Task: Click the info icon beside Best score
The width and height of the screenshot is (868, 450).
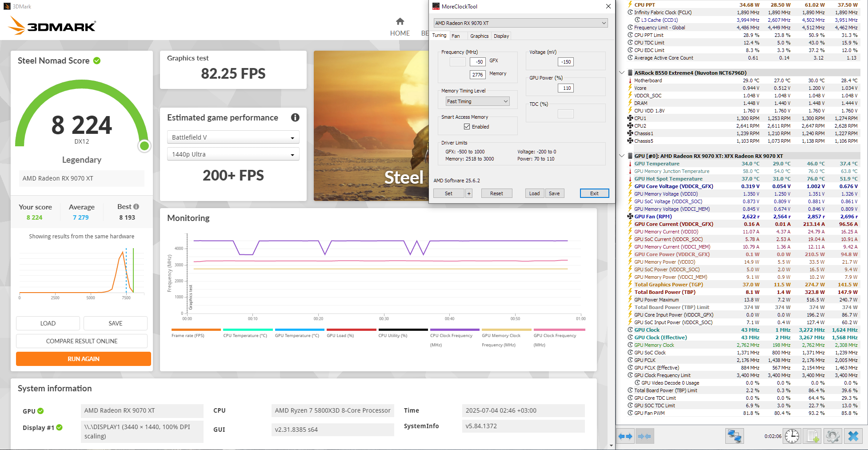Action: click(x=136, y=207)
